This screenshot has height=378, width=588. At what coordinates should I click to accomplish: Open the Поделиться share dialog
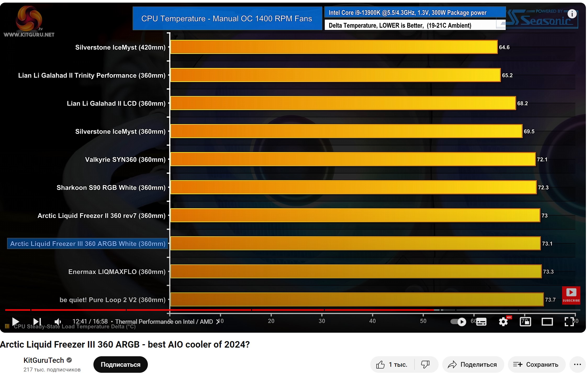pos(473,364)
